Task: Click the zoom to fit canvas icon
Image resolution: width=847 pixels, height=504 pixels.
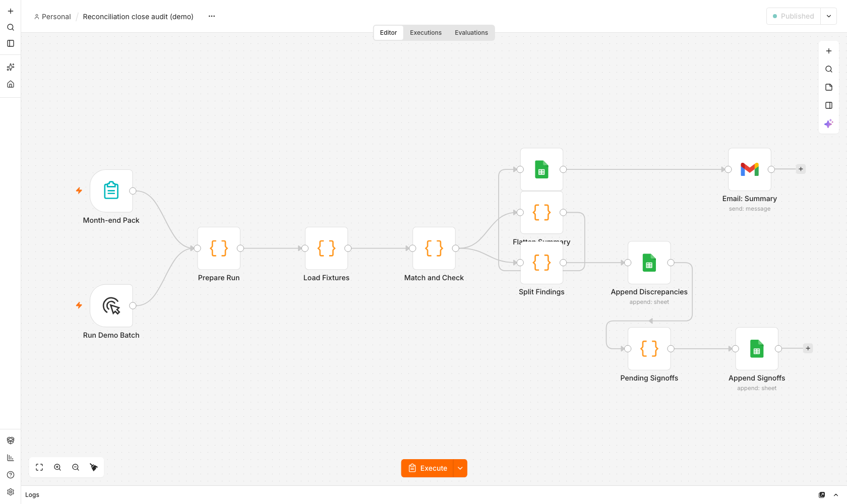Action: pyautogui.click(x=39, y=467)
